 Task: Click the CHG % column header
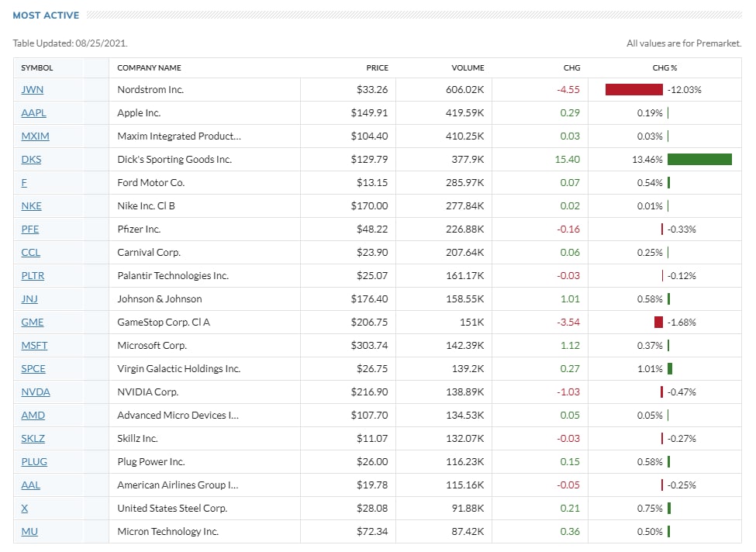[x=665, y=68]
